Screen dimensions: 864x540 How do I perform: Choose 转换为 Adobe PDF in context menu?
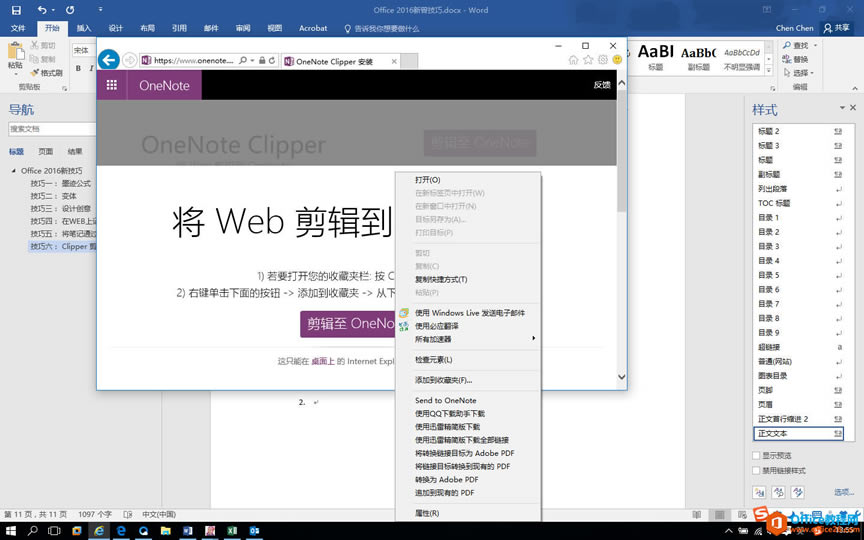447,480
